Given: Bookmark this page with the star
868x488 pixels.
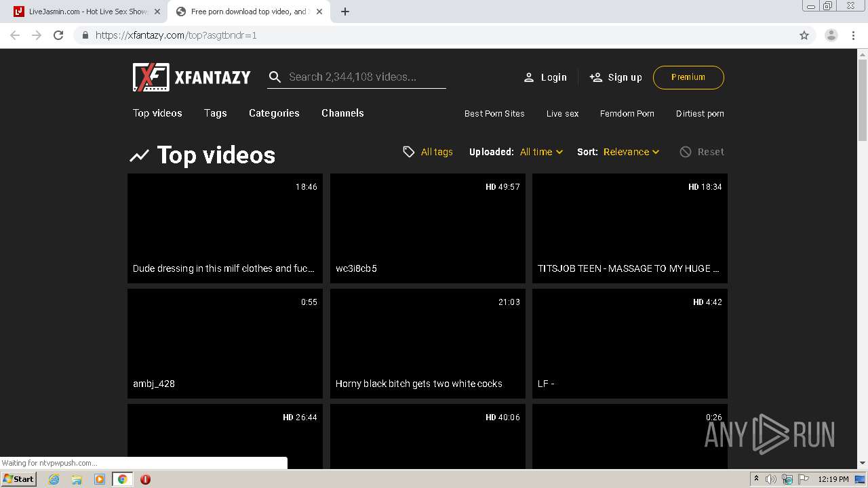Looking at the screenshot, I should pos(804,35).
